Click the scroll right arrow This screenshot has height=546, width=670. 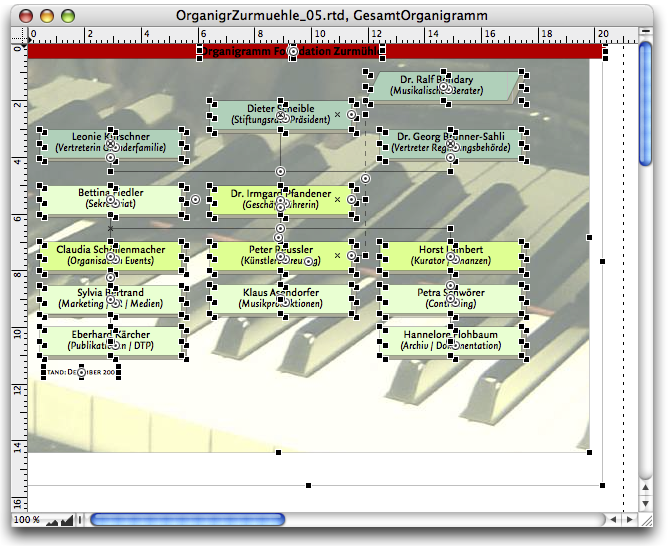click(x=628, y=520)
